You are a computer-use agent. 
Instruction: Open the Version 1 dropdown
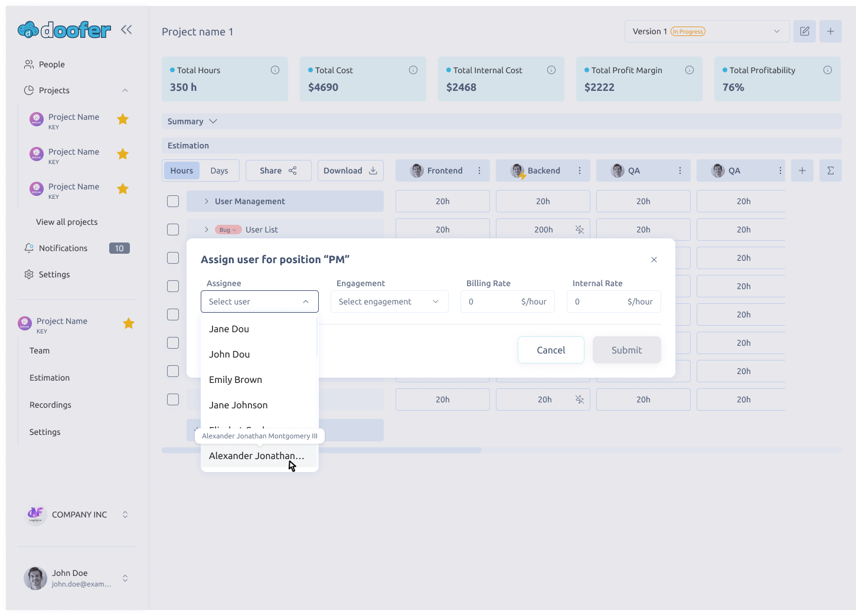(x=777, y=31)
